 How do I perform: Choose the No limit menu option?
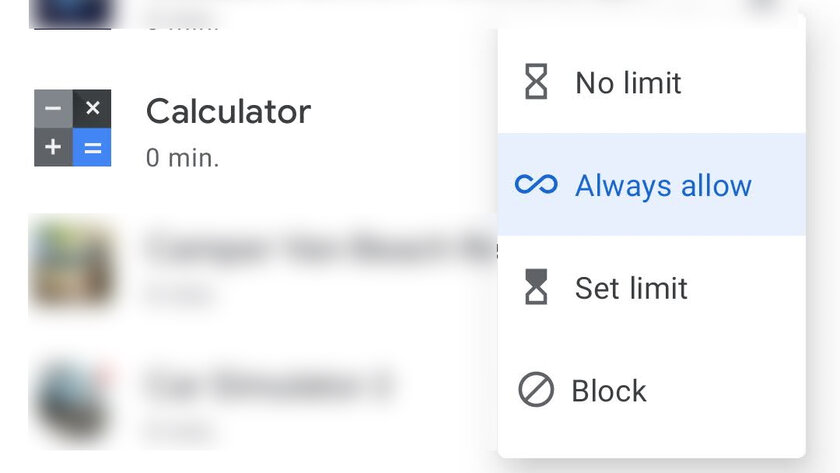coord(651,82)
